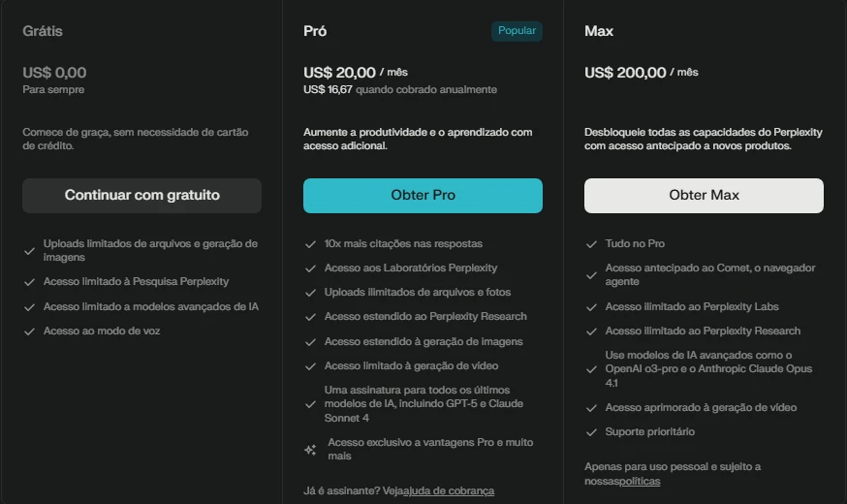Click checkmark next to "Acesso ilimitado ao Perplexity Labs"
The image size is (847, 504).
[591, 307]
